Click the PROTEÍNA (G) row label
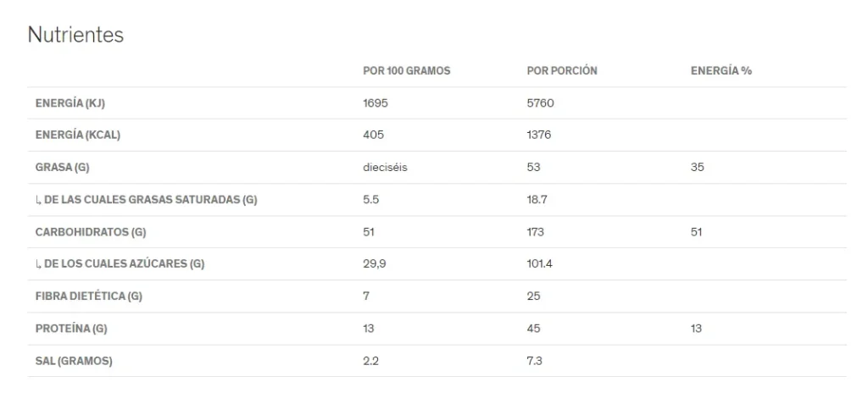The height and width of the screenshot is (415, 868). (71, 329)
